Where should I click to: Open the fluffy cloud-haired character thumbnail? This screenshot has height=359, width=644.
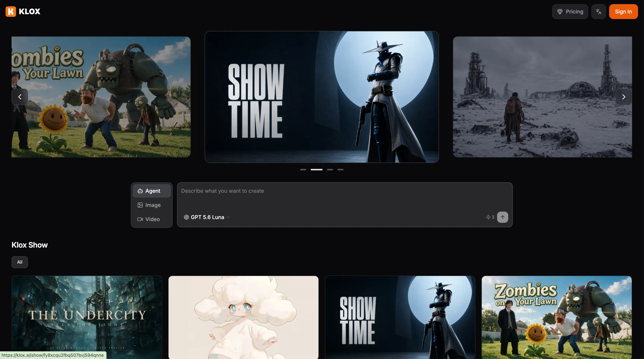point(244,317)
